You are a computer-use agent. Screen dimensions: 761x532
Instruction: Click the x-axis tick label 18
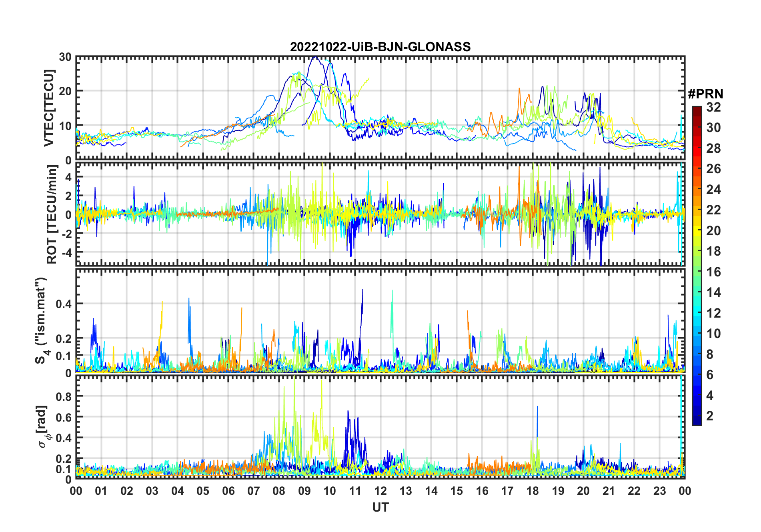pyautogui.click(x=533, y=491)
